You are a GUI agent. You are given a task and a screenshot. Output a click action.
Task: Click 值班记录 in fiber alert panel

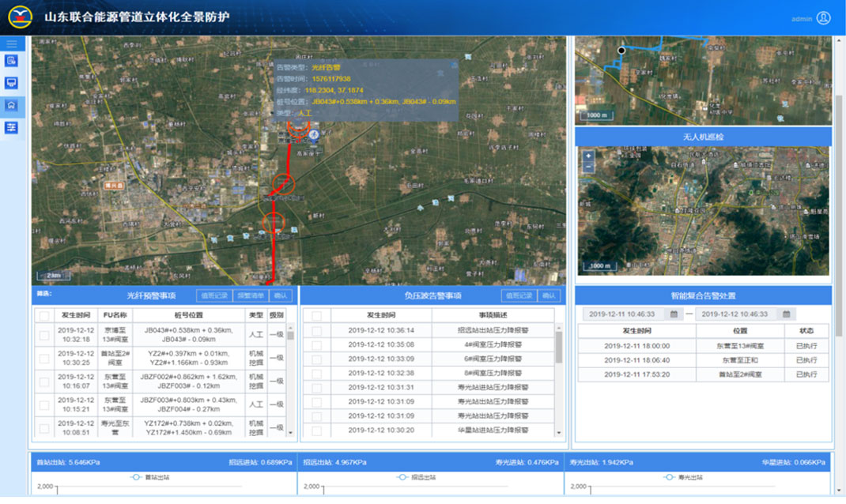(213, 295)
